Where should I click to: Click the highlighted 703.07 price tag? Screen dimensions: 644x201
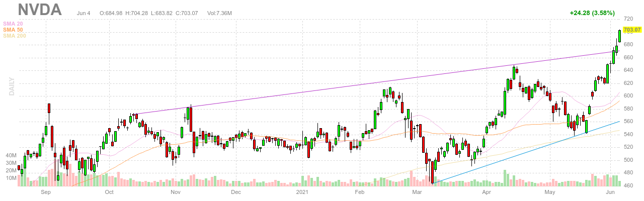pyautogui.click(x=632, y=31)
